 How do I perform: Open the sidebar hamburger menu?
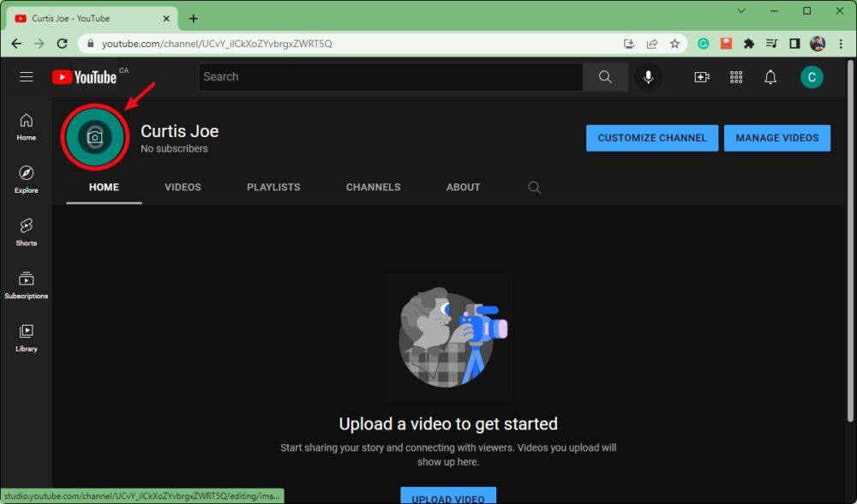pyautogui.click(x=26, y=76)
